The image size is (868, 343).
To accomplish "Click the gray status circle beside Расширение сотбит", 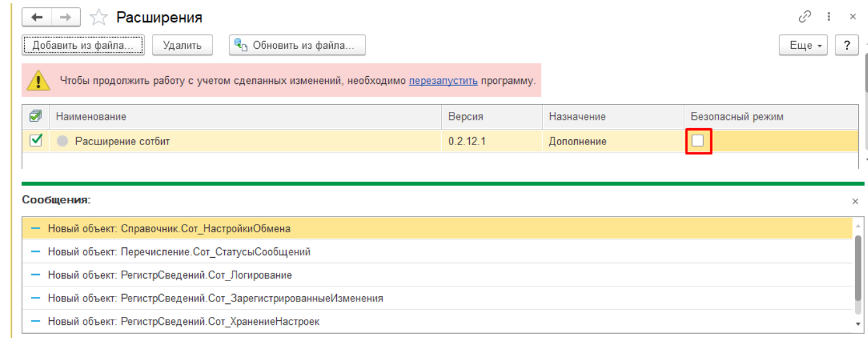I will pyautogui.click(x=62, y=141).
